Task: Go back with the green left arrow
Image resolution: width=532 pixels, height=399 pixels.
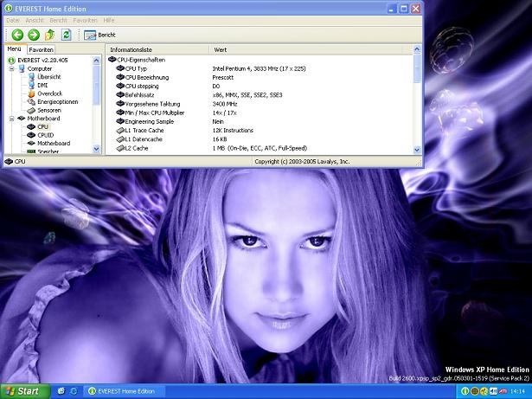Action: pyautogui.click(x=17, y=35)
